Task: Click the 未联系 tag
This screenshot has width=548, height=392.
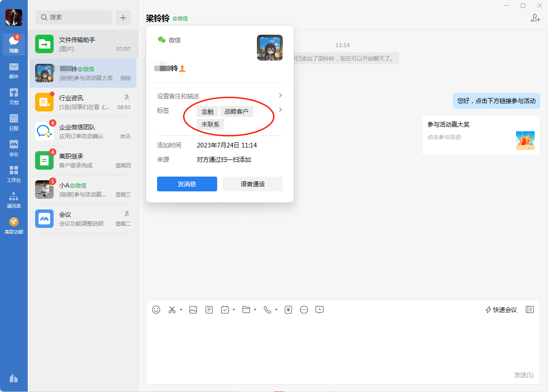Action: point(210,124)
